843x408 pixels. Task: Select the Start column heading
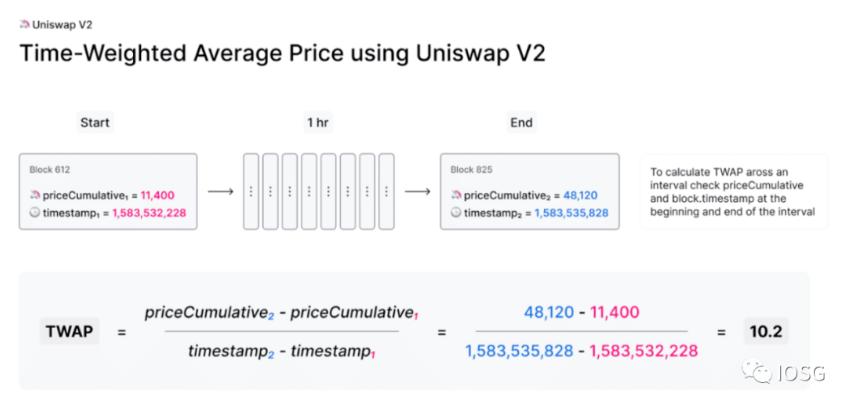coord(95,123)
